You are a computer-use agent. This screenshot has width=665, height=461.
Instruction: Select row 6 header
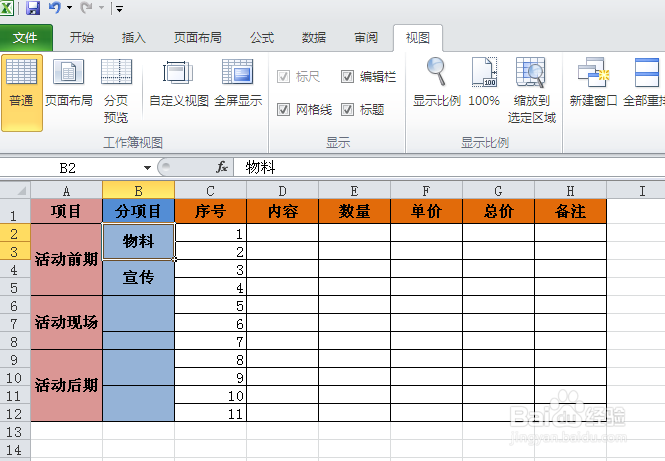coord(15,305)
